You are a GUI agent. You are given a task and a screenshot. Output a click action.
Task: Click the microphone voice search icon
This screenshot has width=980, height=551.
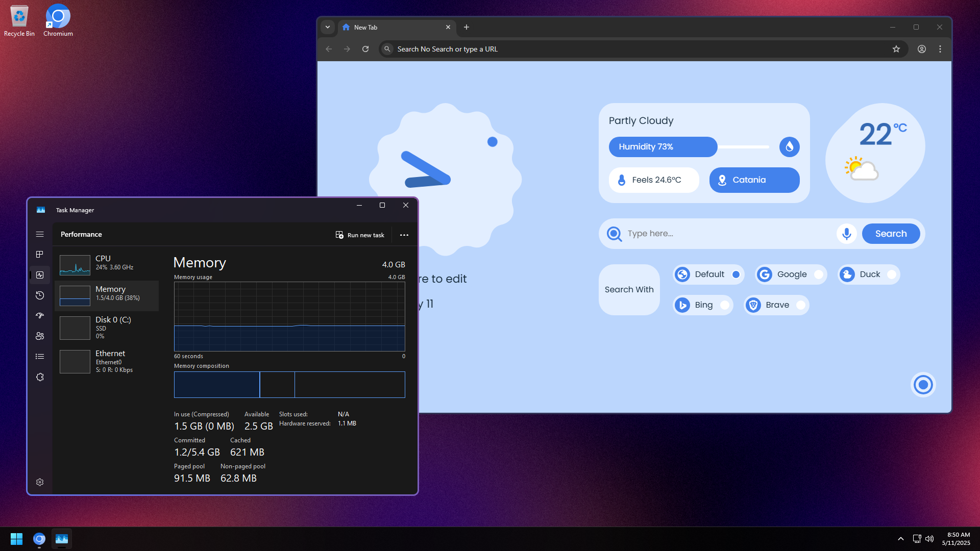pos(846,234)
